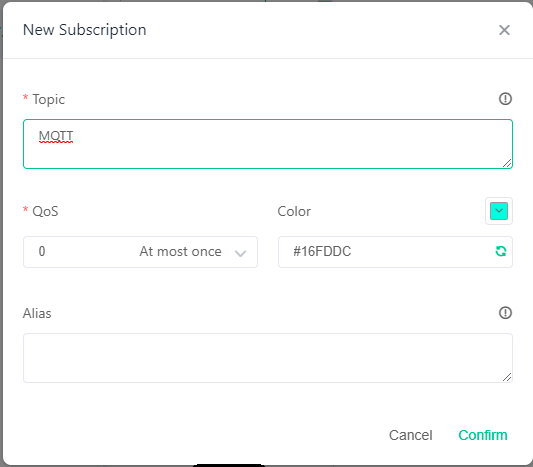
Task: Regenerate a random color with refresh icon
Action: tap(501, 251)
